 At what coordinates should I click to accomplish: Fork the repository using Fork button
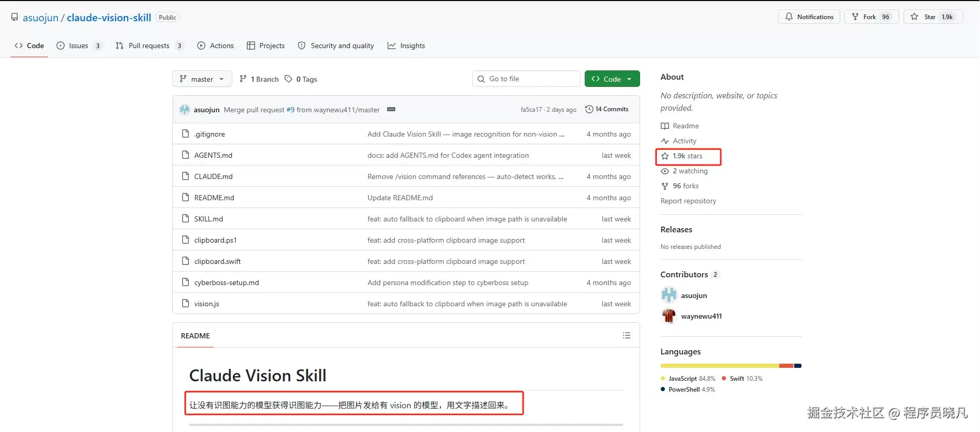point(871,17)
